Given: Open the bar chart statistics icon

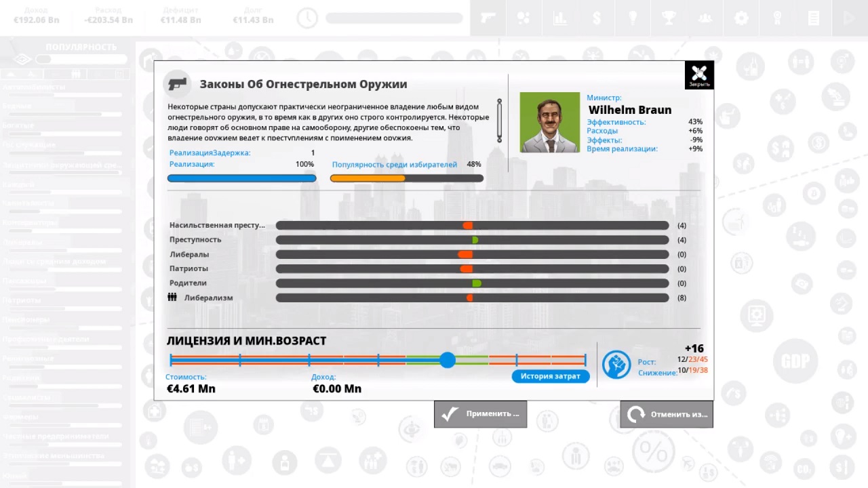Looking at the screenshot, I should (x=560, y=18).
